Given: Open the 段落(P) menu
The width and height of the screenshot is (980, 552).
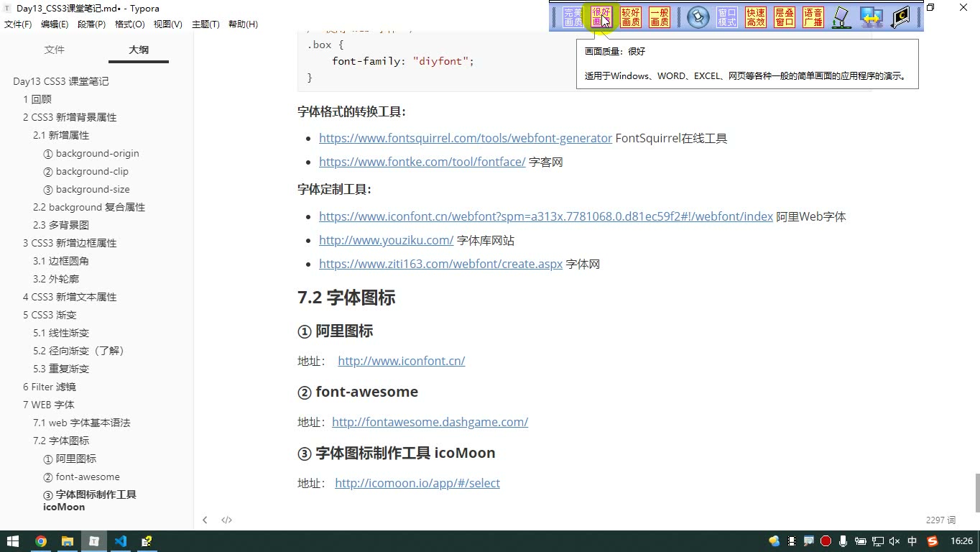Looking at the screenshot, I should (91, 24).
